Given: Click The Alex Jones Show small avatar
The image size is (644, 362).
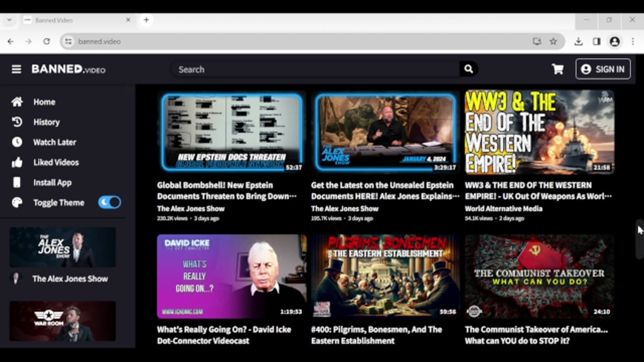Looking at the screenshot, I should [16, 279].
